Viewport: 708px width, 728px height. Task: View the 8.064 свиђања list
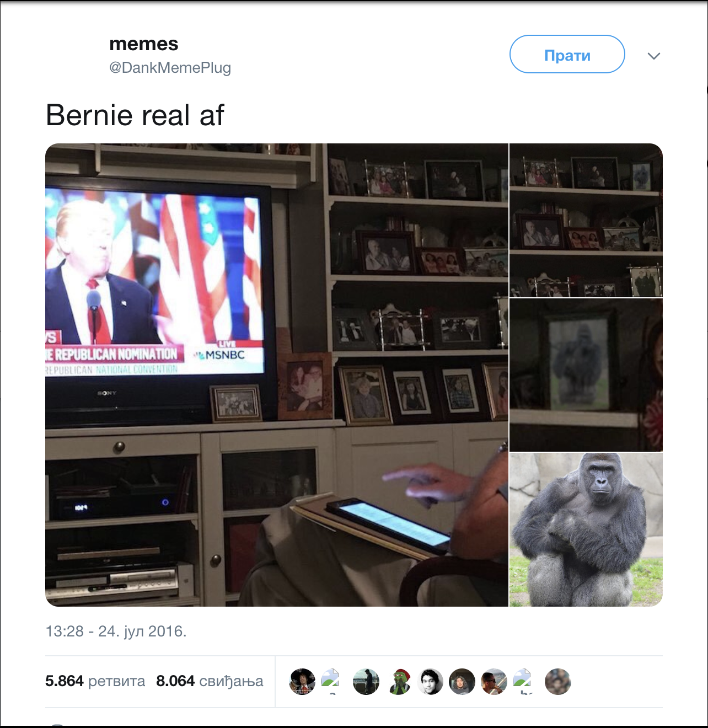(x=210, y=681)
